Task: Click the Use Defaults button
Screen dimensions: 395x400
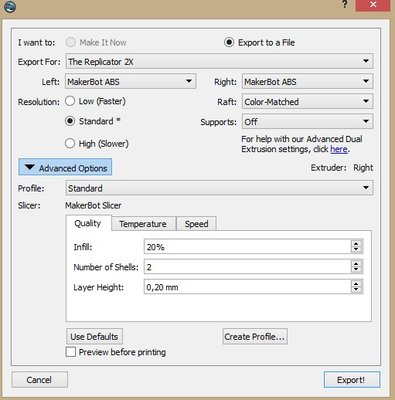Action: coord(94,336)
